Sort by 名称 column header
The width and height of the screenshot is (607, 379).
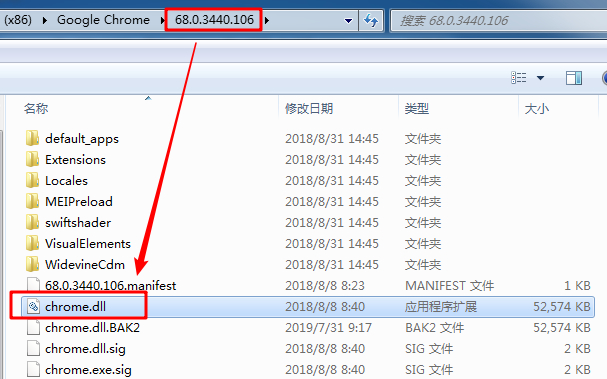36,108
